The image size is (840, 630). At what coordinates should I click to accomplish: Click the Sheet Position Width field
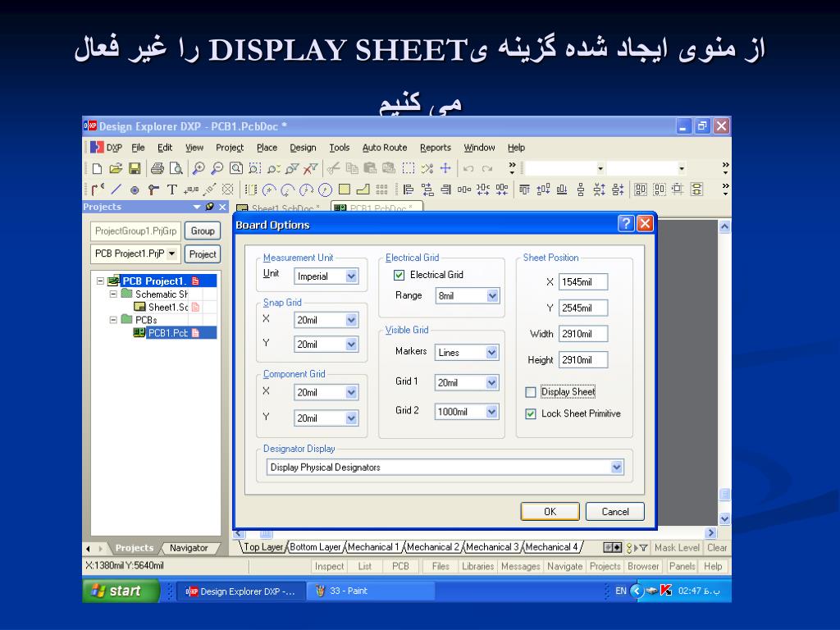[x=583, y=334]
